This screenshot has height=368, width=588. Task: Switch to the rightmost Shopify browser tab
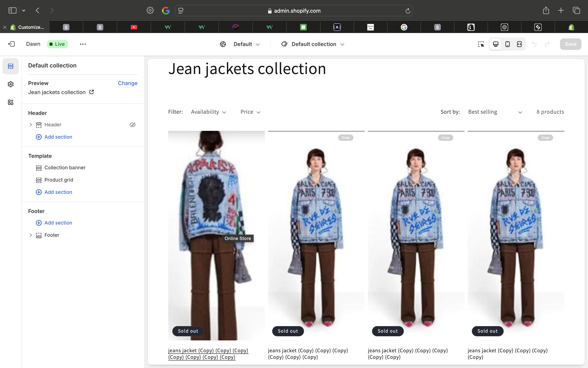[571, 27]
